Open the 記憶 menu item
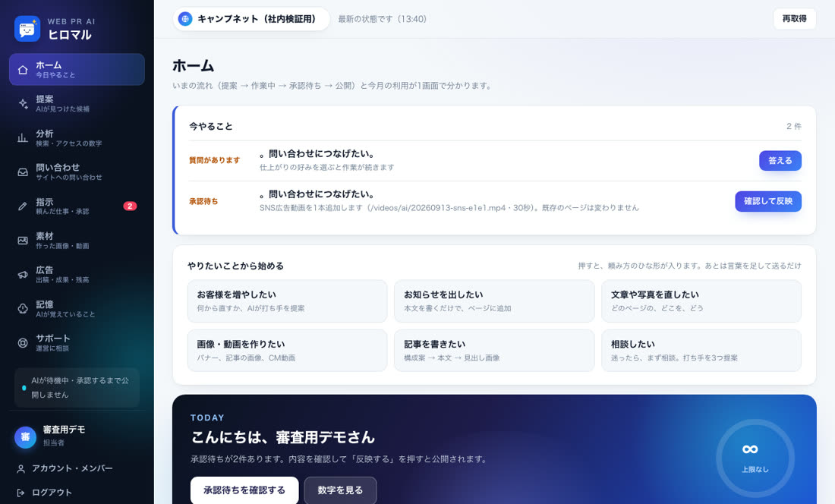Image resolution: width=835 pixels, height=504 pixels. [77, 309]
